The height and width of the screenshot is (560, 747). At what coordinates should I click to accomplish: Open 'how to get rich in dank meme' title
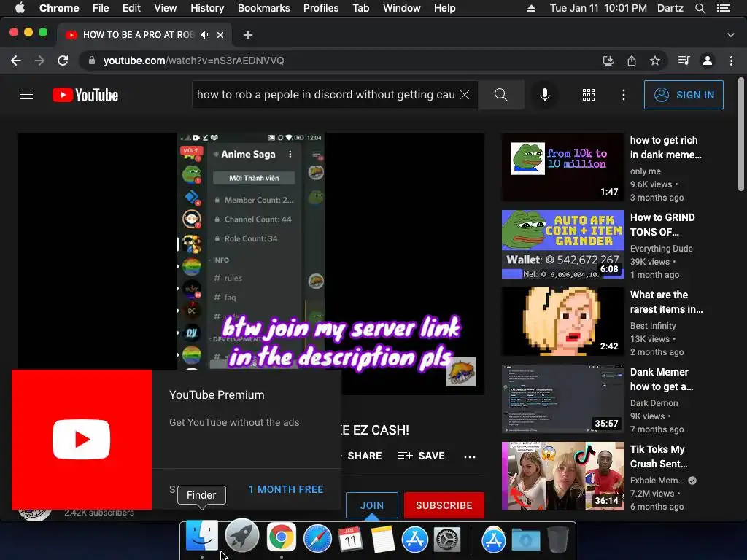tap(666, 147)
